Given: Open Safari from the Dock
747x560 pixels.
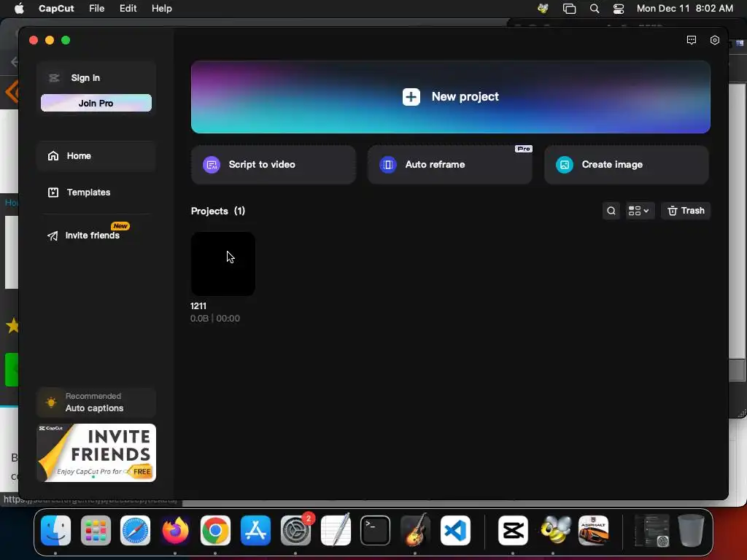Looking at the screenshot, I should point(135,531).
